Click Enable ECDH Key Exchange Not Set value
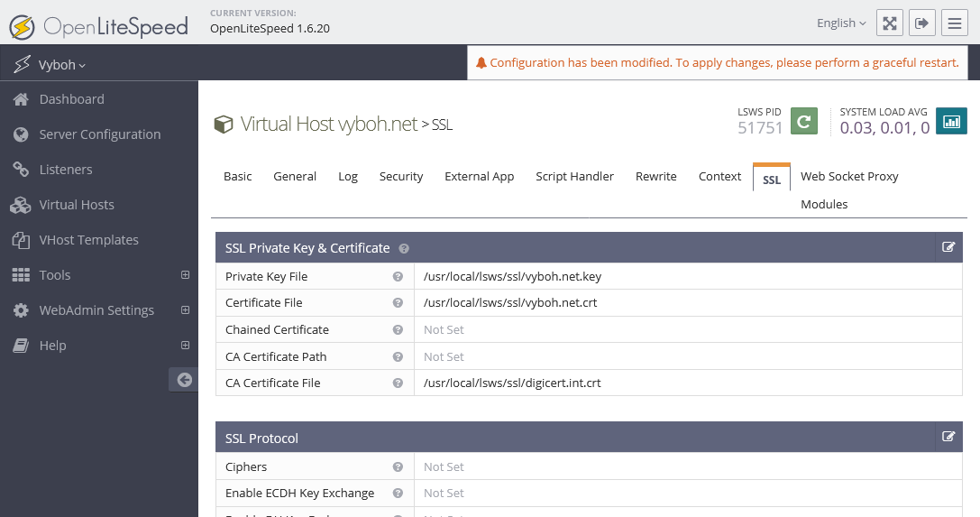The height and width of the screenshot is (517, 980). [444, 494]
